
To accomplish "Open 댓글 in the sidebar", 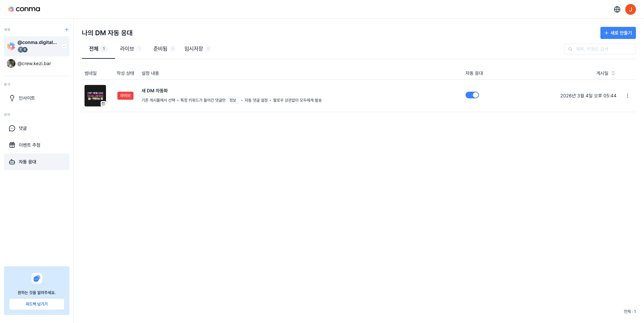I will point(23,128).
